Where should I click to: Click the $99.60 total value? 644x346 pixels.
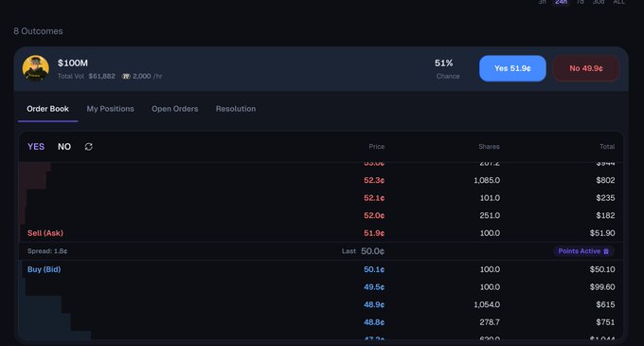pyautogui.click(x=602, y=287)
